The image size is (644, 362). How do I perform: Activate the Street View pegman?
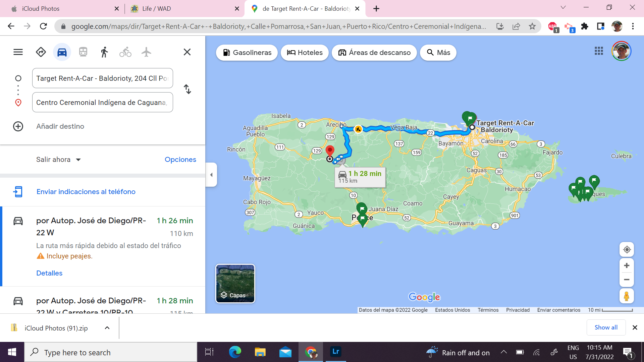(627, 296)
